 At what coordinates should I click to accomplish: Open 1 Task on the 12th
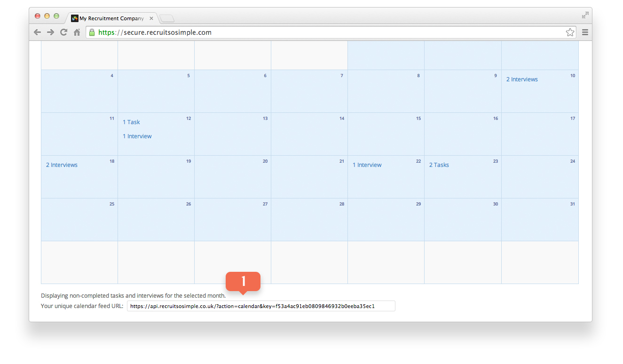coord(131,122)
